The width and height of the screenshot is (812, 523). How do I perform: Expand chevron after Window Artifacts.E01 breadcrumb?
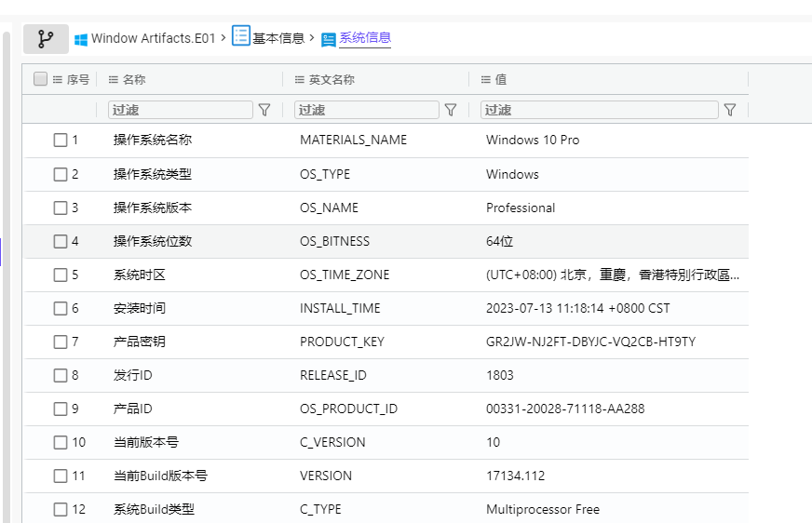[x=223, y=38]
